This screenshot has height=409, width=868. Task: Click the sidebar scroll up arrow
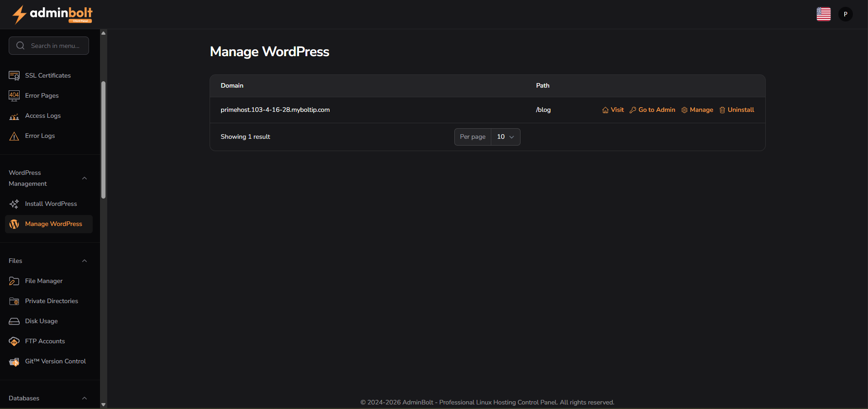104,33
